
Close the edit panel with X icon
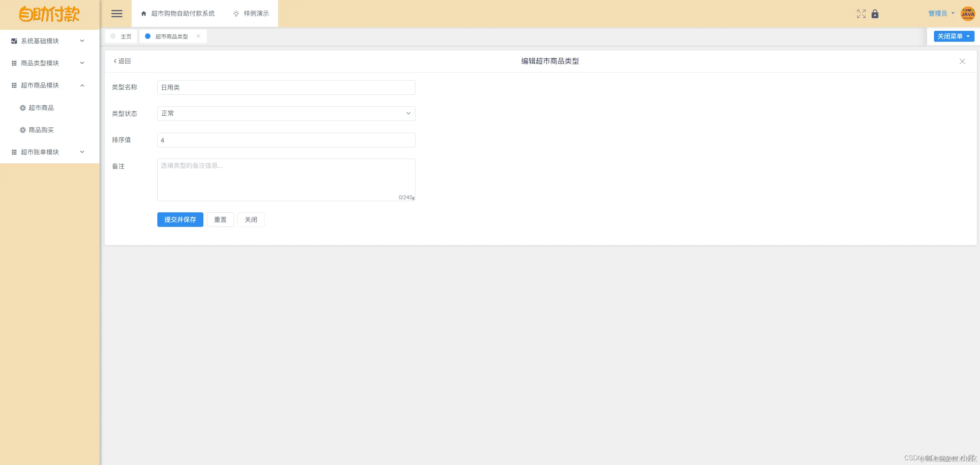pos(962,61)
